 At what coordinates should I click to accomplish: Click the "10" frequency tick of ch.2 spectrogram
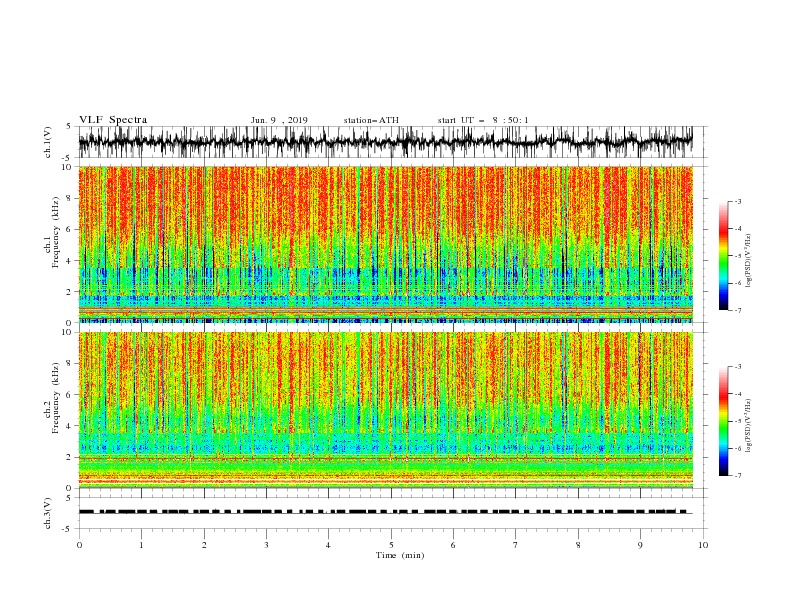tap(67, 332)
